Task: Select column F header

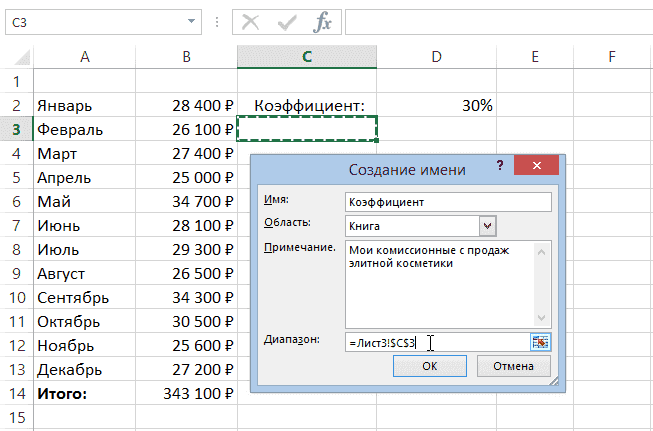Action: [612, 57]
